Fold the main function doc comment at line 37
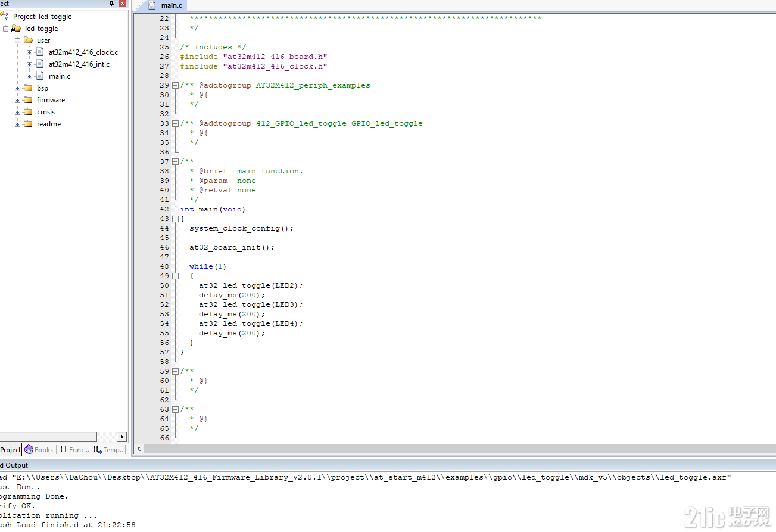Viewport: 776px width, 532px height. click(175, 161)
